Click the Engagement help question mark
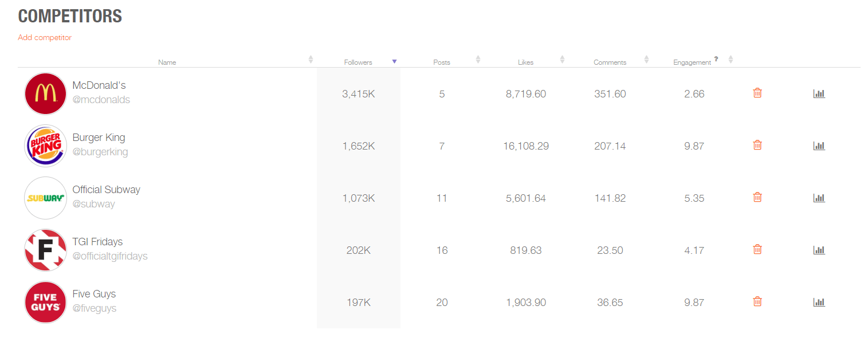868x357 pixels. coord(716,58)
